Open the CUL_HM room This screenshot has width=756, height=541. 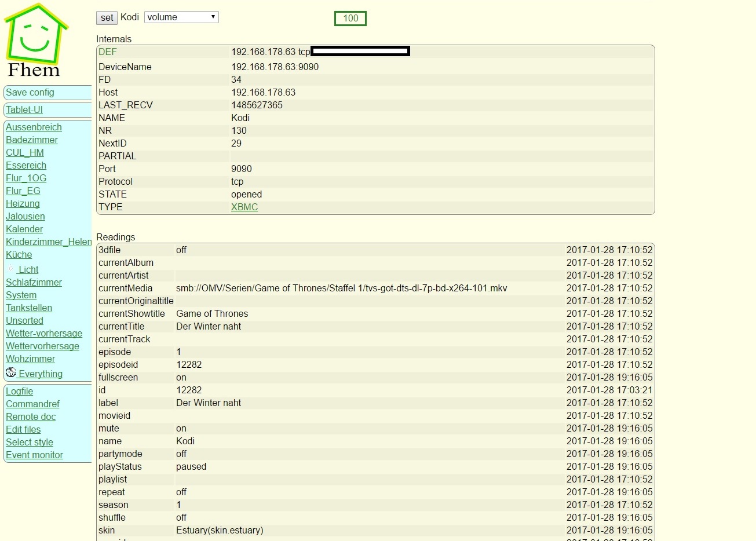25,153
